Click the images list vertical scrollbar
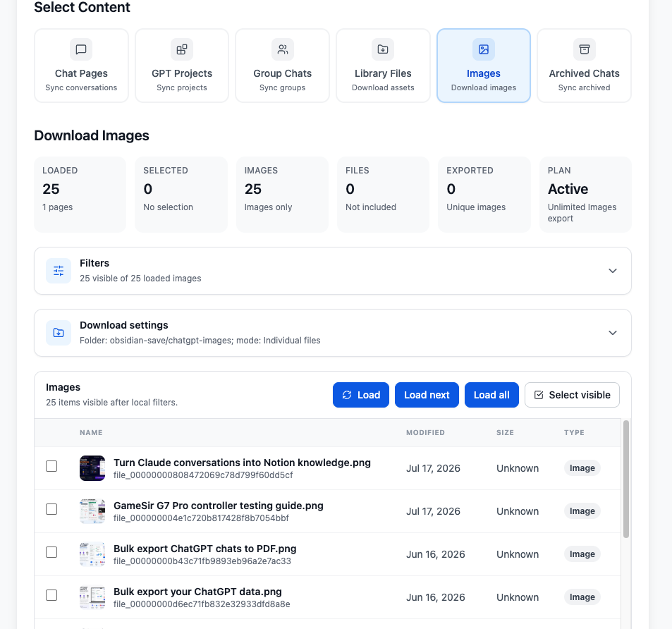The image size is (672, 629). pos(625,479)
